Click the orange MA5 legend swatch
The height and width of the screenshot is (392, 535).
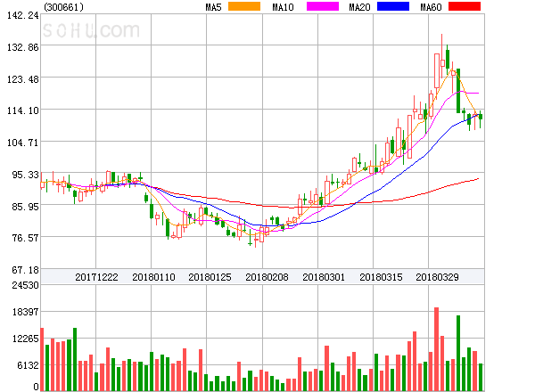244,6
